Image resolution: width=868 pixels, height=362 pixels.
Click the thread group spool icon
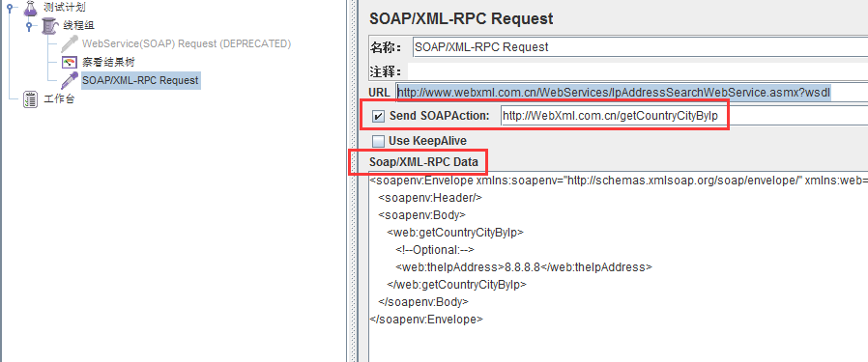pos(49,25)
